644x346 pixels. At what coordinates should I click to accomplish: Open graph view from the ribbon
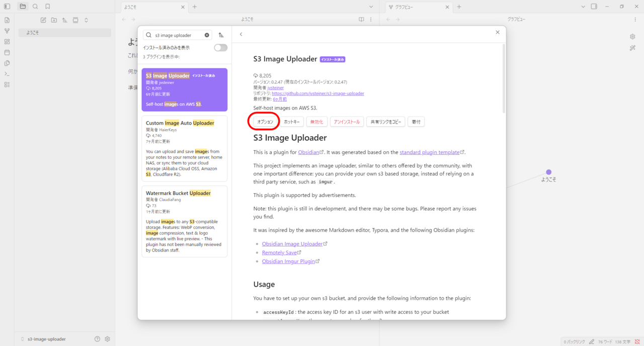pyautogui.click(x=7, y=31)
